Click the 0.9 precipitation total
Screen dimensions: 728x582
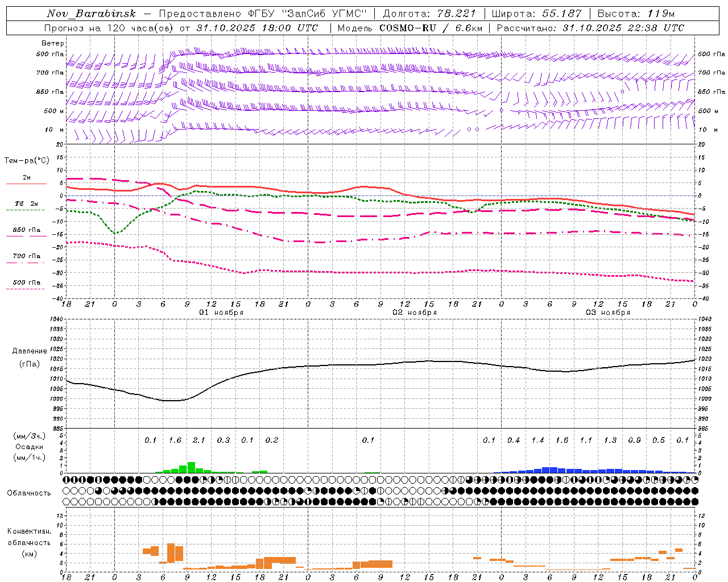(x=634, y=440)
